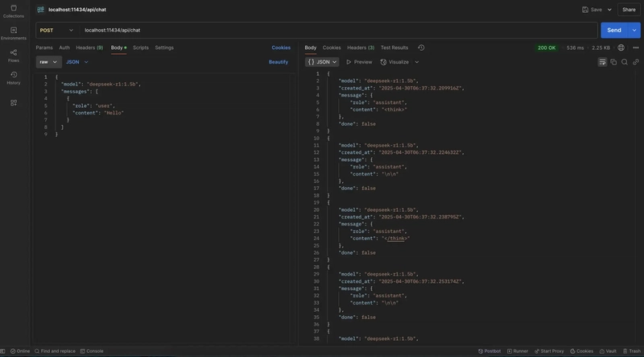The image size is (644, 357).
Task: Click the 200 OK status badge
Action: click(547, 48)
